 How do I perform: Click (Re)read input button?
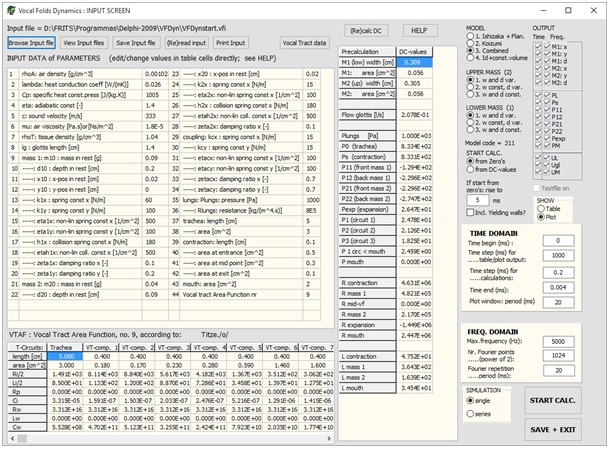[186, 43]
